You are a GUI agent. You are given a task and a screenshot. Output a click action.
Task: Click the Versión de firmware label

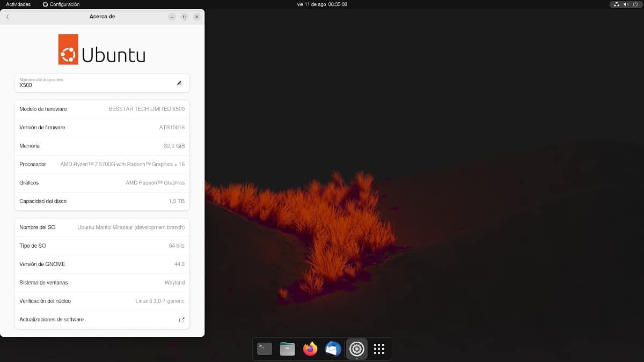pos(42,128)
